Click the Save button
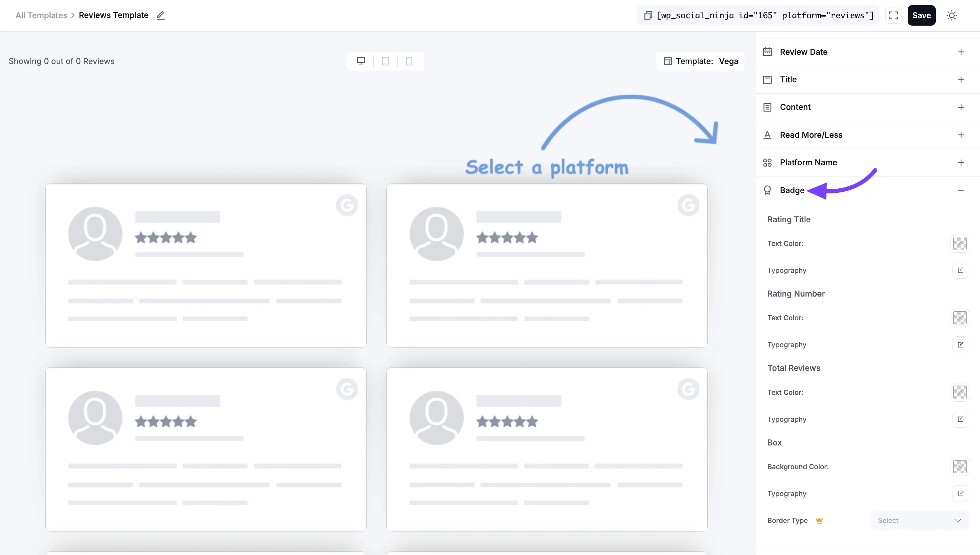Viewport: 980px width, 555px height. click(922, 15)
